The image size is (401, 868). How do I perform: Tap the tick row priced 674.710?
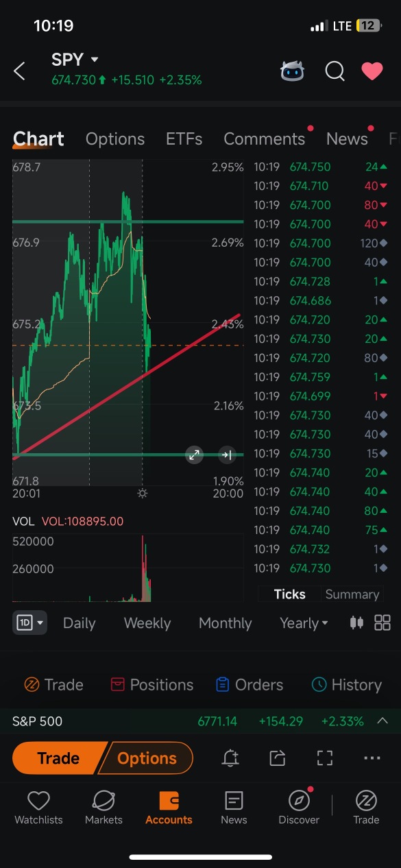pyautogui.click(x=320, y=186)
